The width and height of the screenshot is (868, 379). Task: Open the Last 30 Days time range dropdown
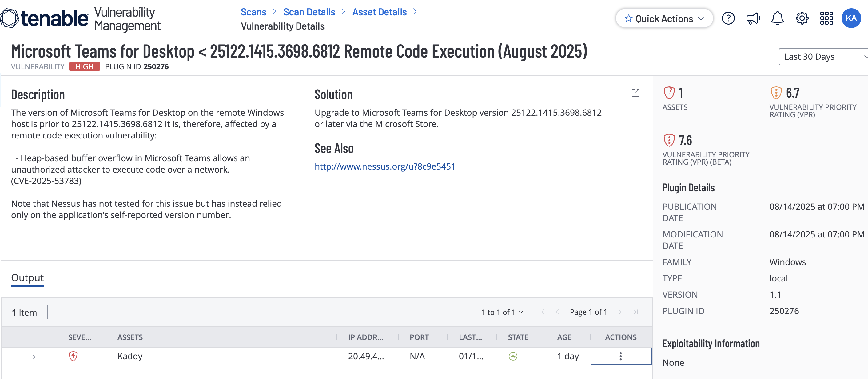pyautogui.click(x=823, y=57)
